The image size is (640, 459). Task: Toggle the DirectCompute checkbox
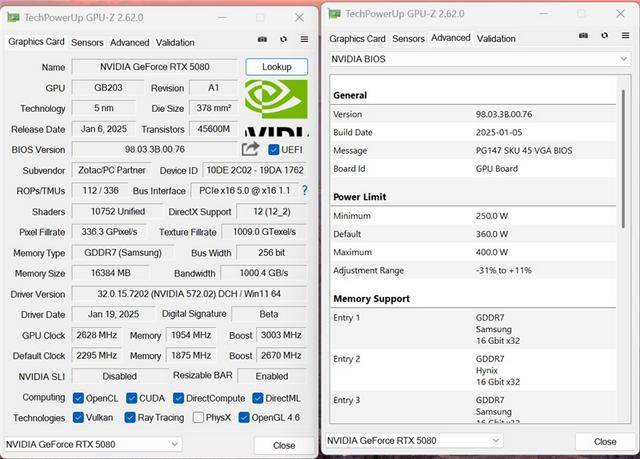click(178, 398)
